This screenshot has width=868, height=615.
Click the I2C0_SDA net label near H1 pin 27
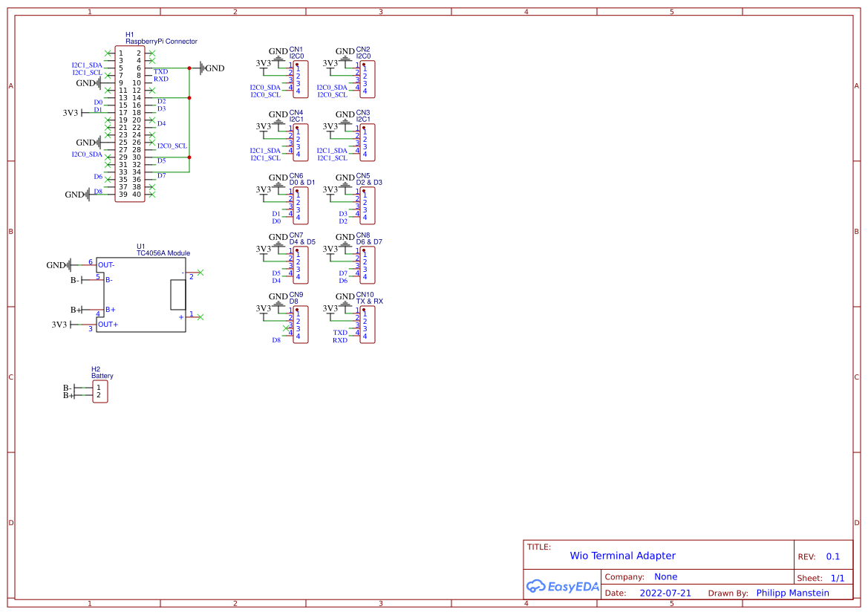pos(88,154)
